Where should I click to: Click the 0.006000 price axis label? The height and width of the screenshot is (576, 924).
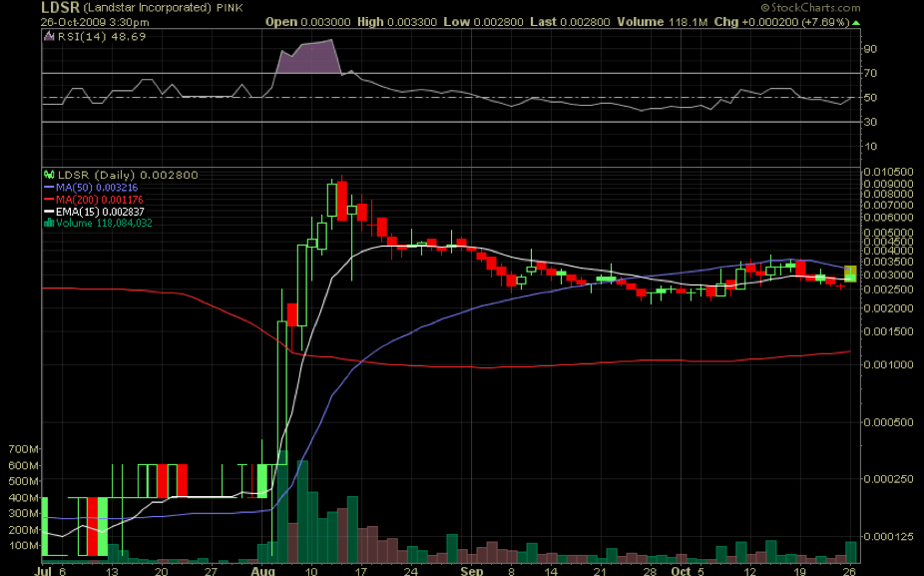(x=888, y=218)
